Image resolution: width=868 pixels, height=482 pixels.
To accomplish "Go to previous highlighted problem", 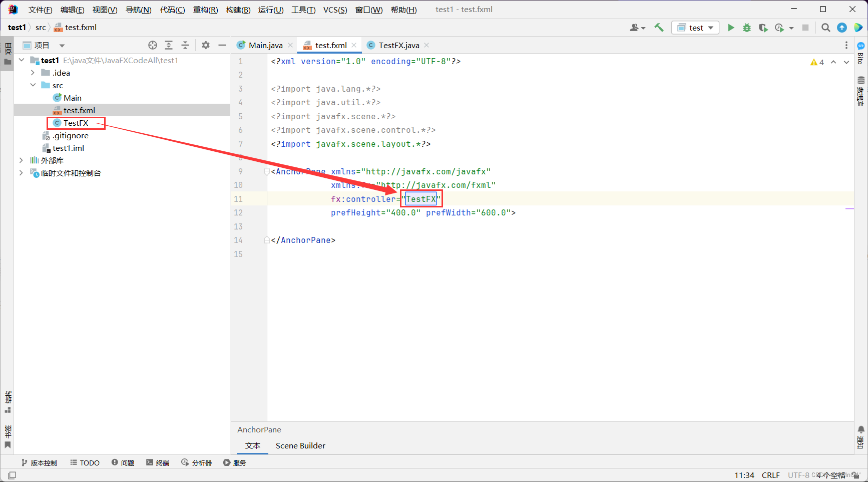I will (x=833, y=62).
